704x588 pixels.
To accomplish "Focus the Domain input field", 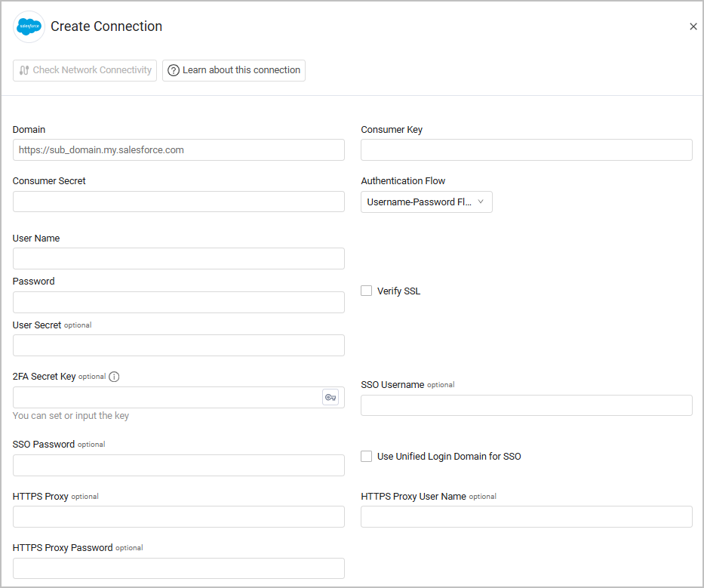I will (179, 150).
